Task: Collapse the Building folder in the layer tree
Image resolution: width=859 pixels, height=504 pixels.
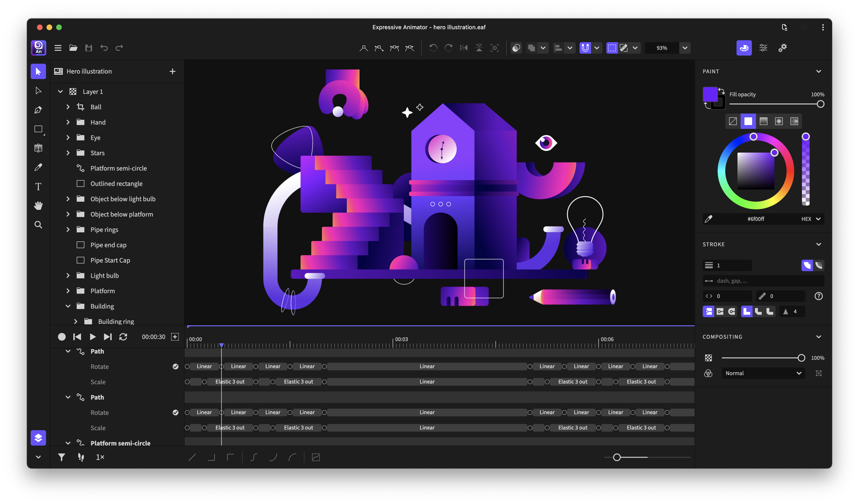Action: (x=68, y=306)
